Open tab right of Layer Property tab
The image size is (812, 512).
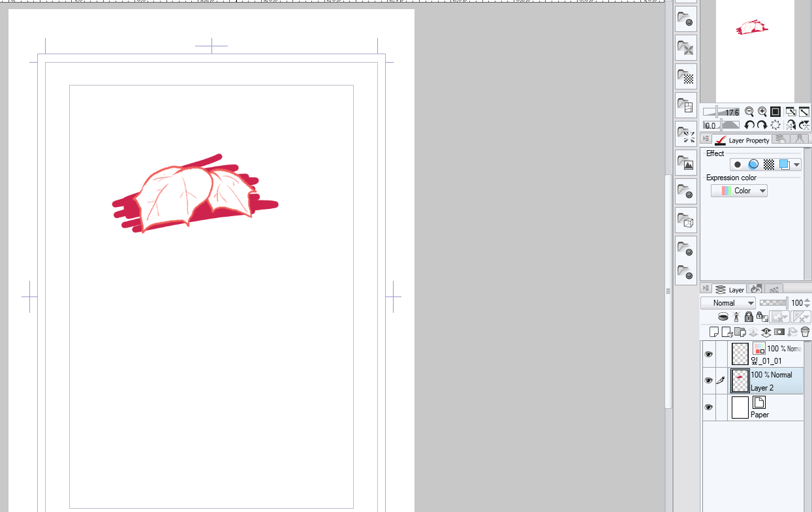[x=780, y=139]
